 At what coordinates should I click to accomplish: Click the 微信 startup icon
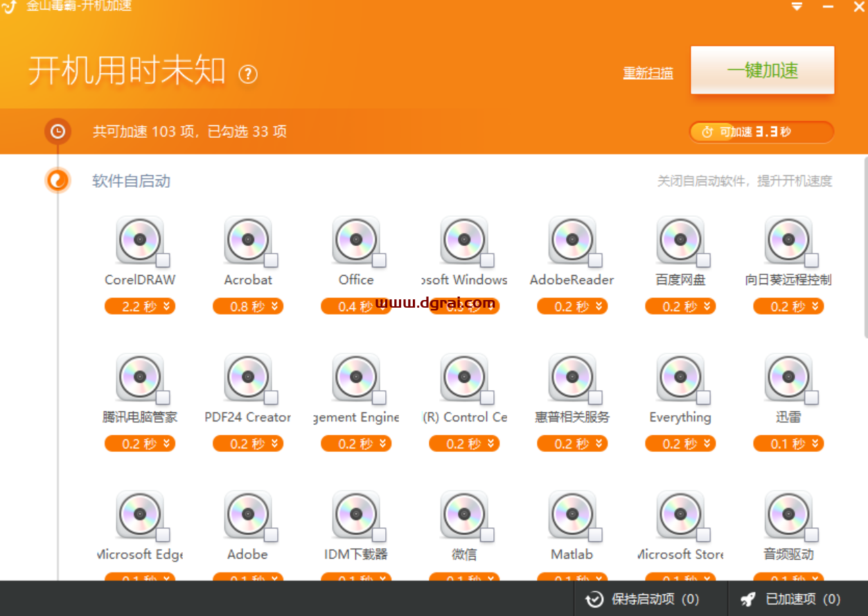(464, 515)
